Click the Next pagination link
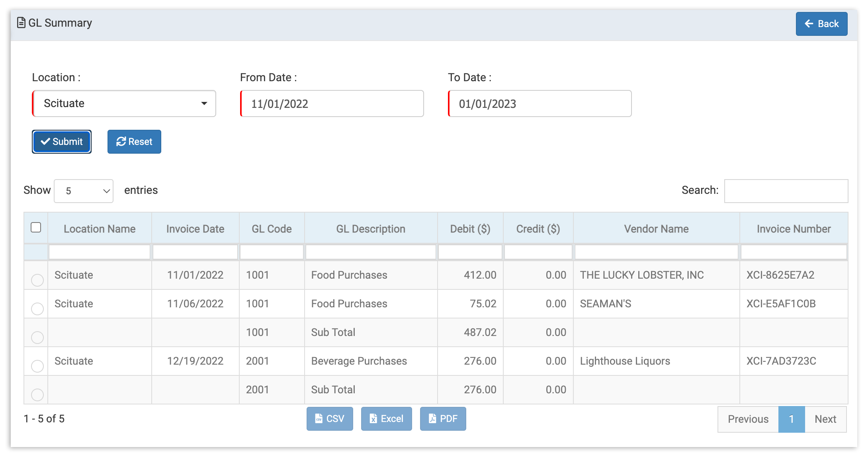Image resolution: width=868 pixels, height=457 pixels. [x=825, y=419]
